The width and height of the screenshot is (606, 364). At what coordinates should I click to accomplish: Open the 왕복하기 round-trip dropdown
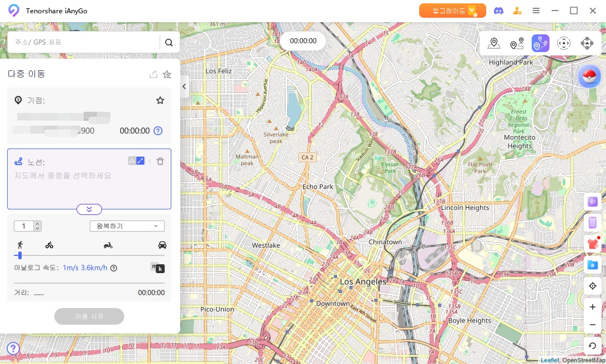click(x=127, y=226)
